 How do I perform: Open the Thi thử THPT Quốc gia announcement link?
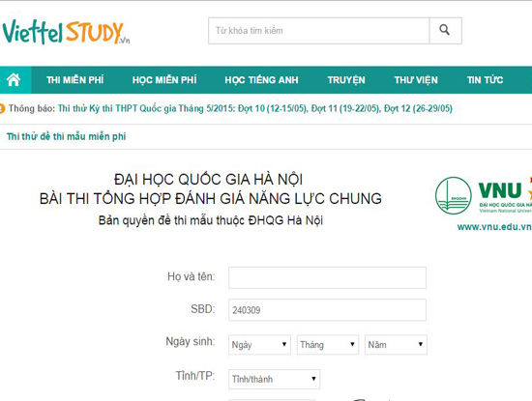point(255,109)
